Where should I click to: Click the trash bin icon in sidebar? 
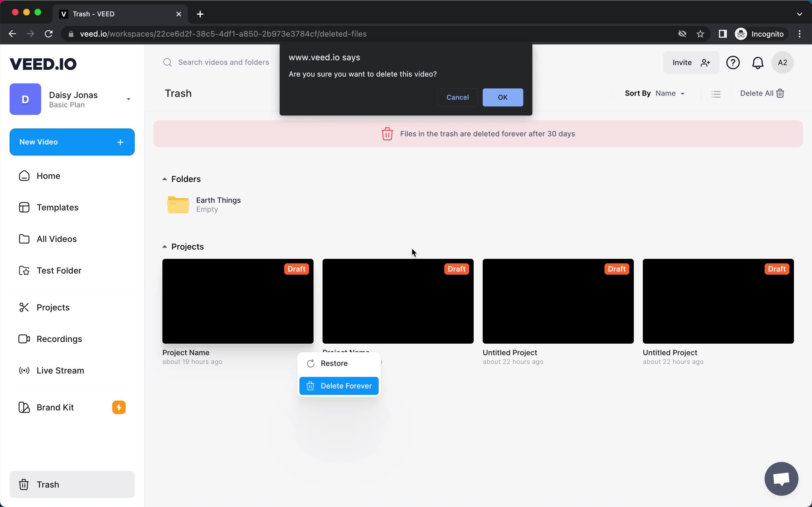[23, 485]
